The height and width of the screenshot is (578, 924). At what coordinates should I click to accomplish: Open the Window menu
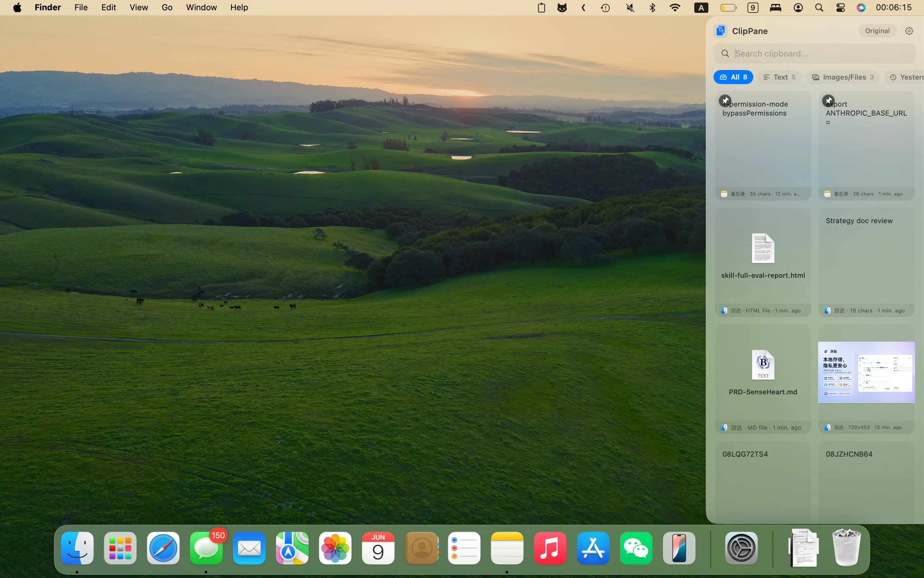coord(201,8)
